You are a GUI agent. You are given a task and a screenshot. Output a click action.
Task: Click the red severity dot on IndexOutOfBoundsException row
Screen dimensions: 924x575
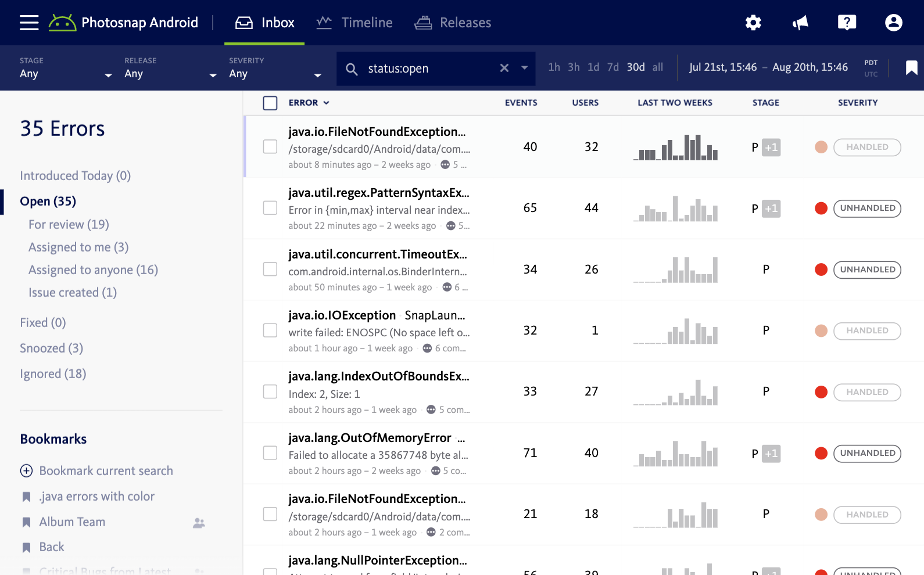click(x=821, y=392)
